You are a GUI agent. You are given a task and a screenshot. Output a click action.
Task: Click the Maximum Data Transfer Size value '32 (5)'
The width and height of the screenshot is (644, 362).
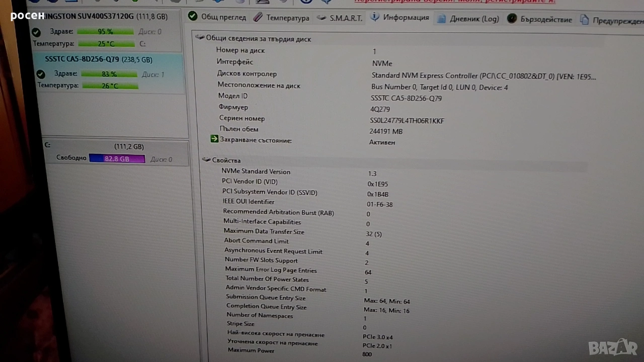point(374,234)
